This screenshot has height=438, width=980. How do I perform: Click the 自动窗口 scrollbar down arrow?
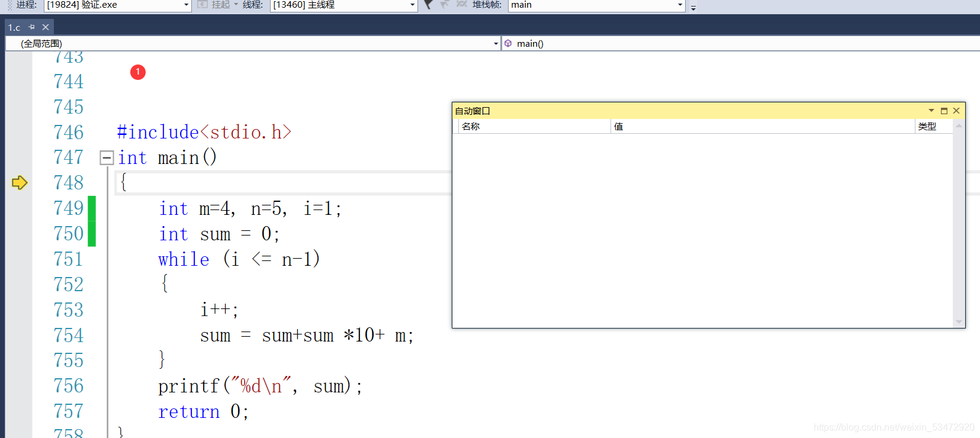959,322
